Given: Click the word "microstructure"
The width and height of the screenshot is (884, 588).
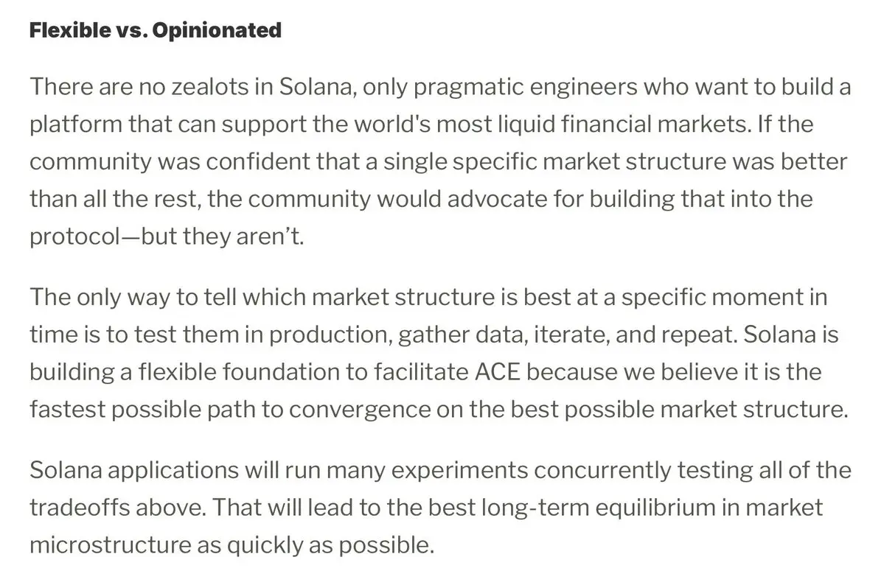Looking at the screenshot, I should point(110,546).
